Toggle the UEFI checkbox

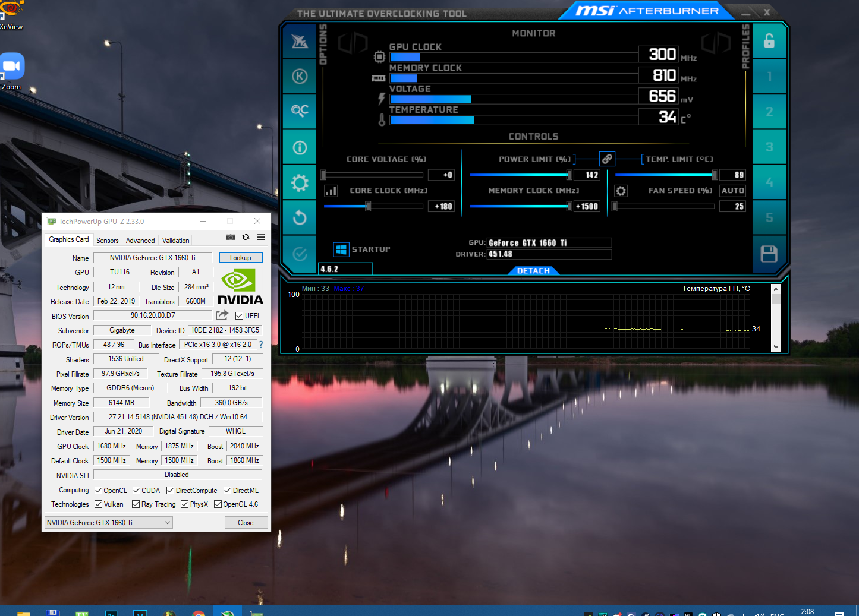pyautogui.click(x=239, y=316)
